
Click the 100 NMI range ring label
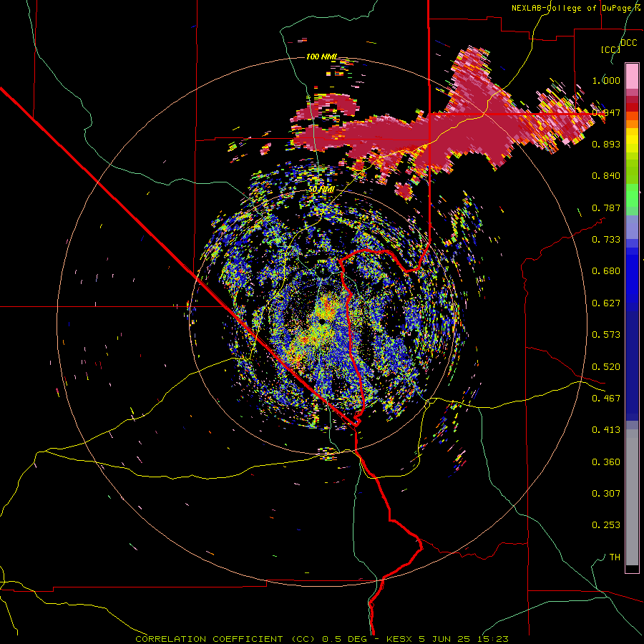[x=321, y=57]
